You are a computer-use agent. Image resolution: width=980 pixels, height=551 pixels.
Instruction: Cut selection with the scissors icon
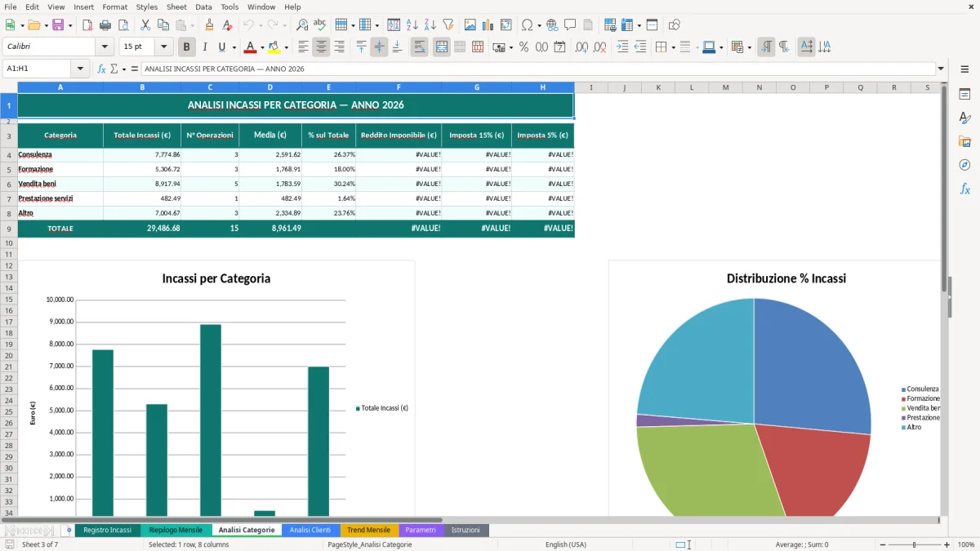145,25
